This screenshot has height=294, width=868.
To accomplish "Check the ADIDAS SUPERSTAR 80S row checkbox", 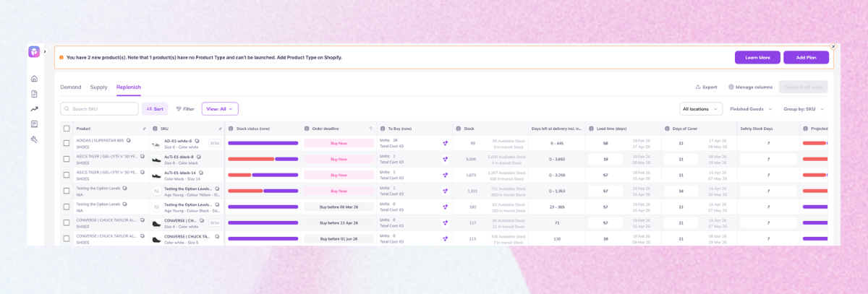I will (x=67, y=143).
